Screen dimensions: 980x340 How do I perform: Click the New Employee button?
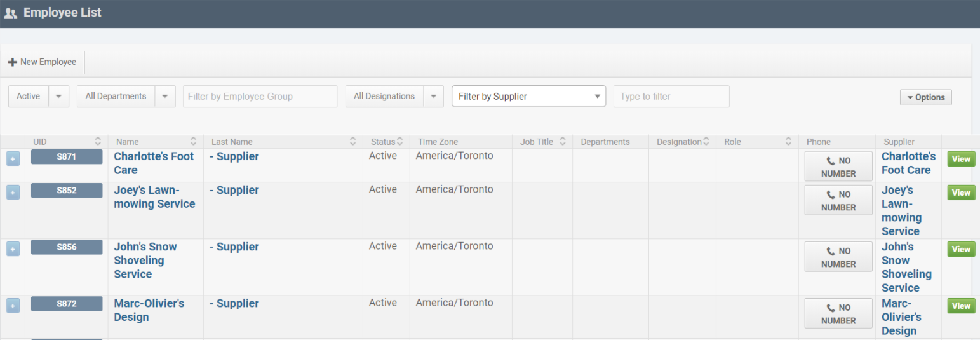pyautogui.click(x=42, y=62)
